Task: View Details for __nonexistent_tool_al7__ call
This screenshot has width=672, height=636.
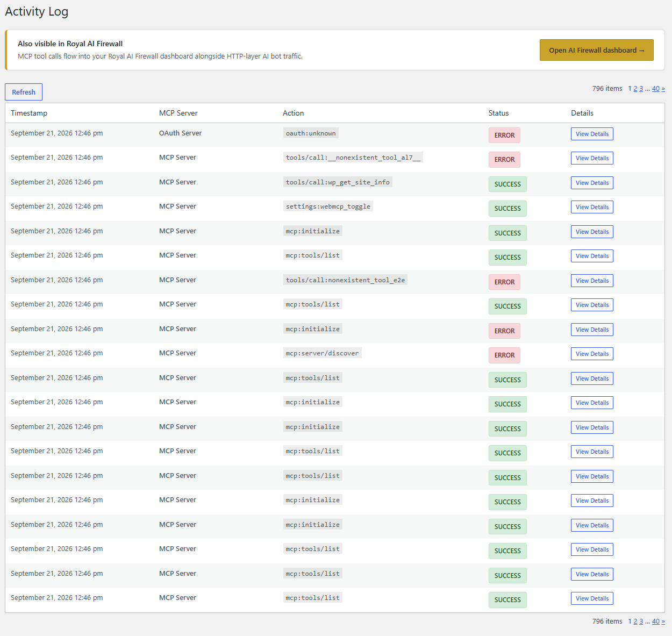Action: (592, 158)
